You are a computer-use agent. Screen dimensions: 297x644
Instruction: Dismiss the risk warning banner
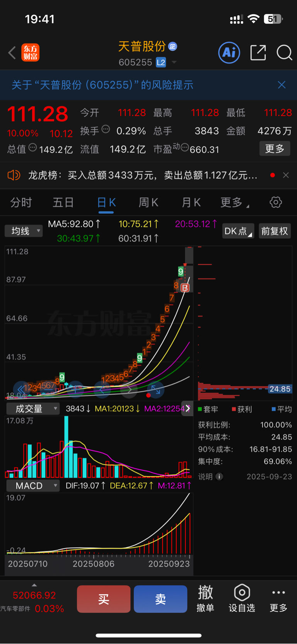click(282, 85)
